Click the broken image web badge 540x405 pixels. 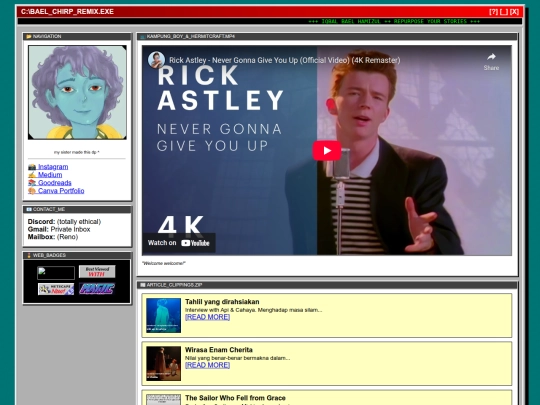click(56, 273)
